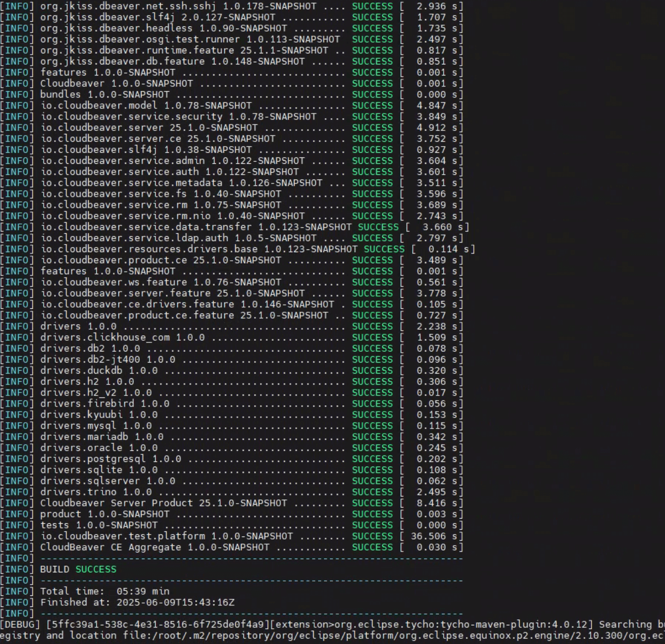Click 'drivers.kyuubi 1.0.0' line

[231, 415]
